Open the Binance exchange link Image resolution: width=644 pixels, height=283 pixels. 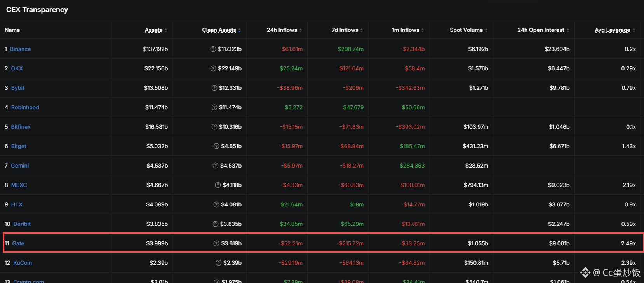[21, 49]
